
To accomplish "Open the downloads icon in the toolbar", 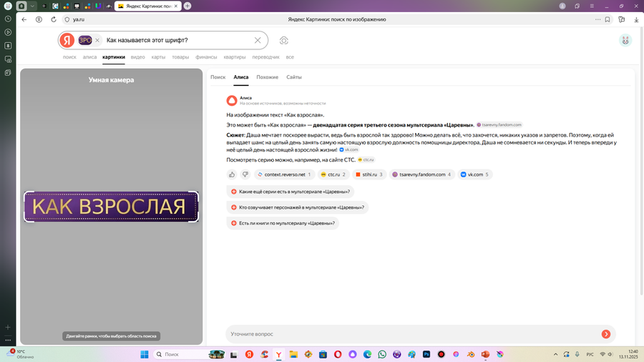I will (636, 19).
